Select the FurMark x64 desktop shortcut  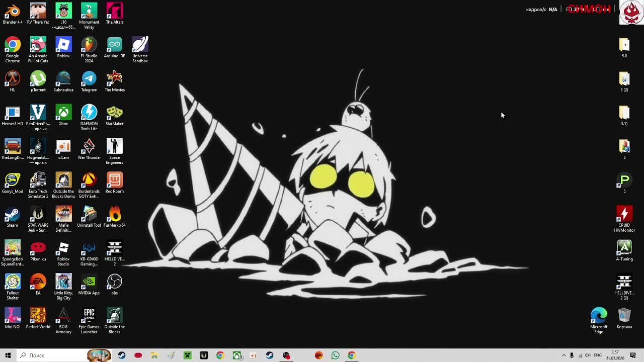[x=114, y=217]
